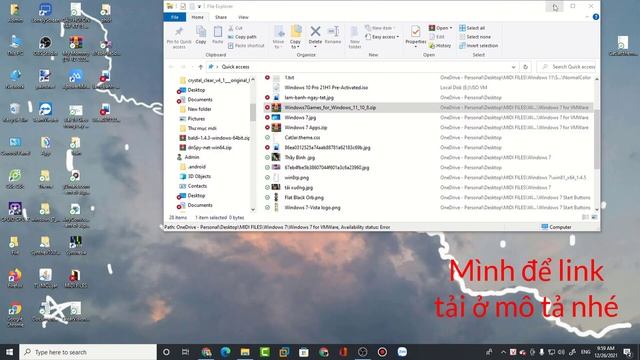Image resolution: width=640 pixels, height=360 pixels.
Task: Select Windows 10 Pro 21H1 Pre-Activated.iso file
Action: (x=428, y=87)
